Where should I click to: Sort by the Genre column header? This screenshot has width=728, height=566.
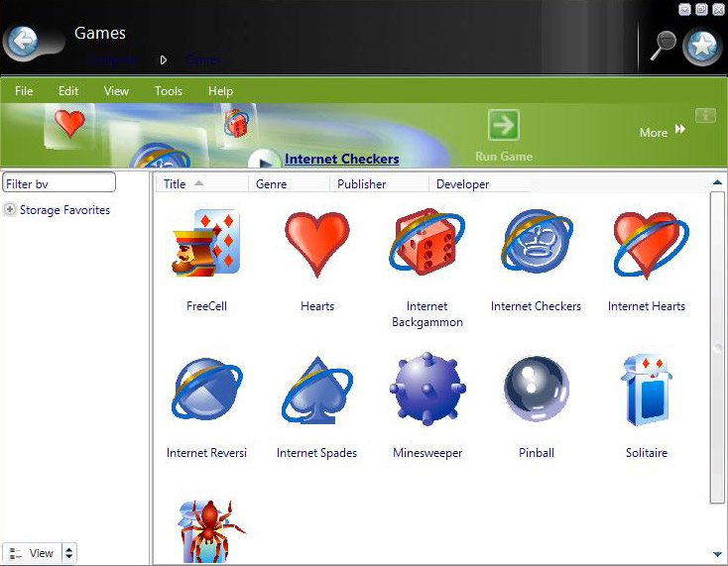pyautogui.click(x=289, y=183)
